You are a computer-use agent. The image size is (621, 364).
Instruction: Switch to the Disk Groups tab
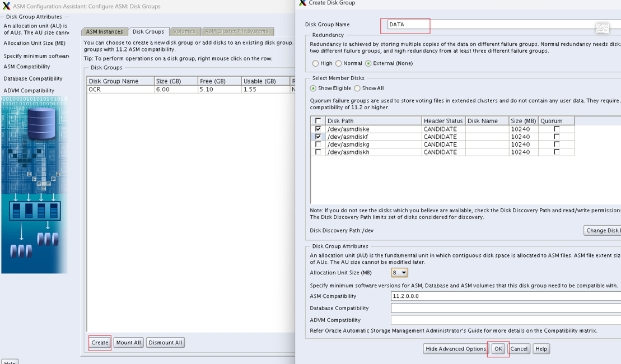pos(148,31)
